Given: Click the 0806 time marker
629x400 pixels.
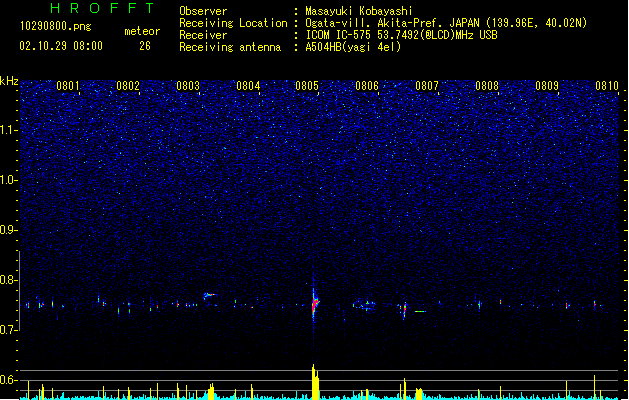Looking at the screenshot, I should (367, 86).
